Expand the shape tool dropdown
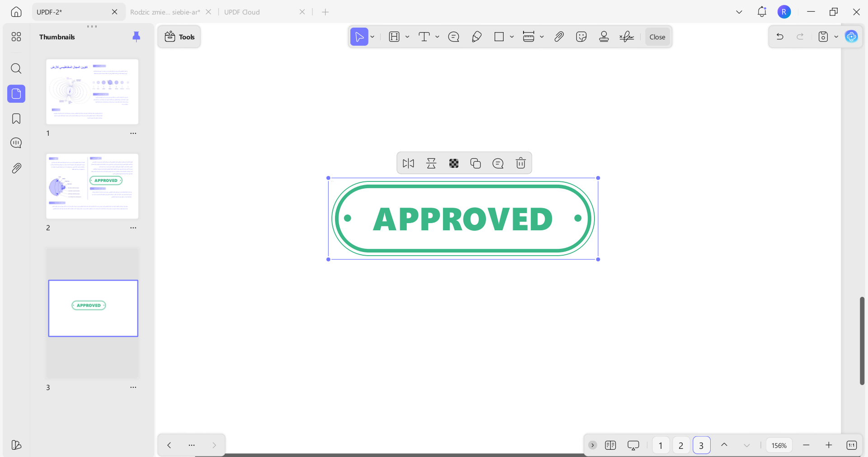 (x=512, y=37)
